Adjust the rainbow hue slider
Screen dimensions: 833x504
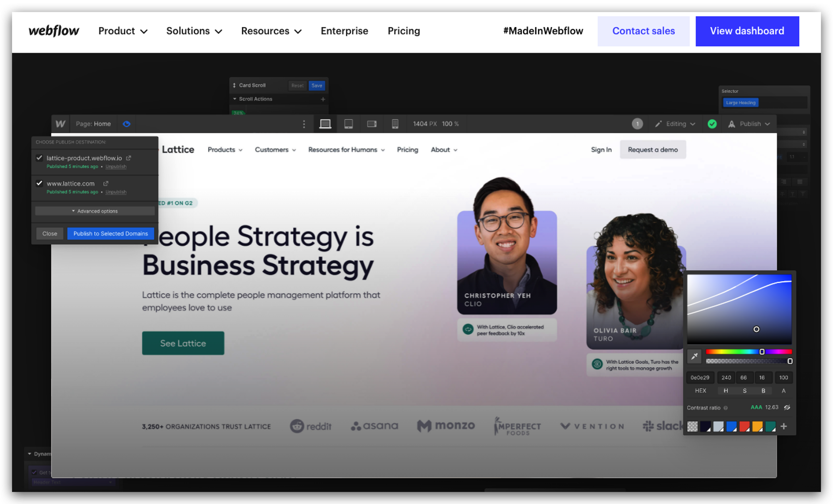pyautogui.click(x=748, y=352)
